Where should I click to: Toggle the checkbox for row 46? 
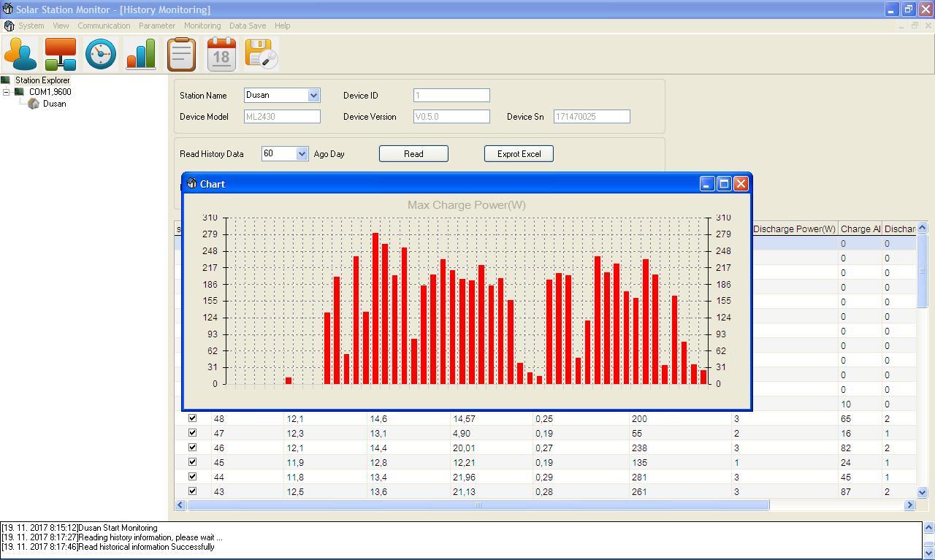(193, 448)
